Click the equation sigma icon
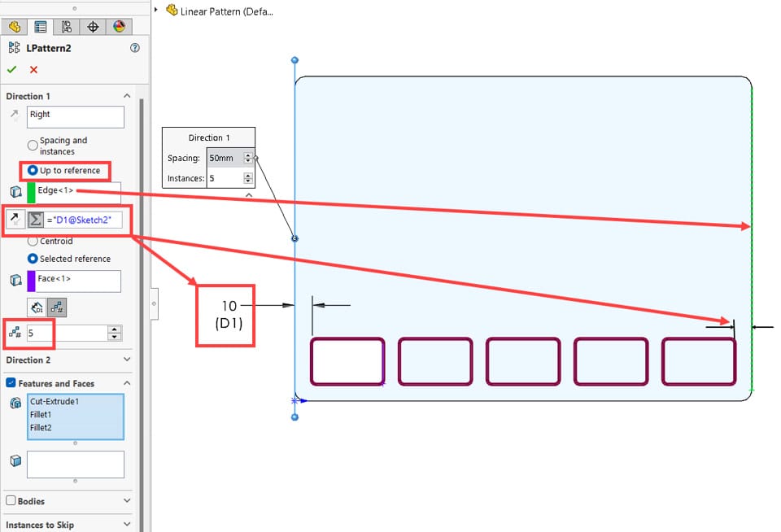The image size is (781, 532). tap(35, 219)
